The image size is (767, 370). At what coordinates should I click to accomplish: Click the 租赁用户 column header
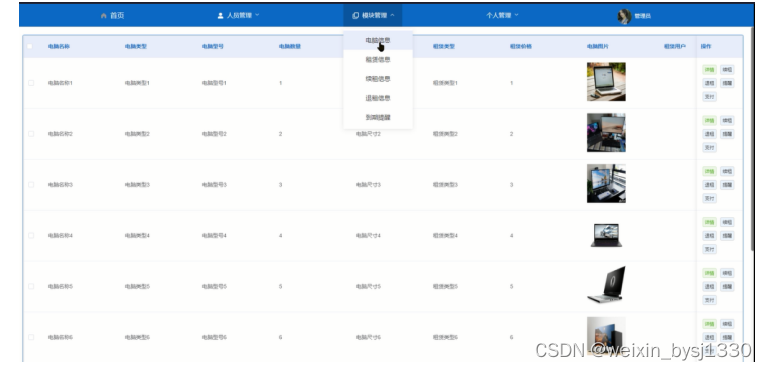675,46
